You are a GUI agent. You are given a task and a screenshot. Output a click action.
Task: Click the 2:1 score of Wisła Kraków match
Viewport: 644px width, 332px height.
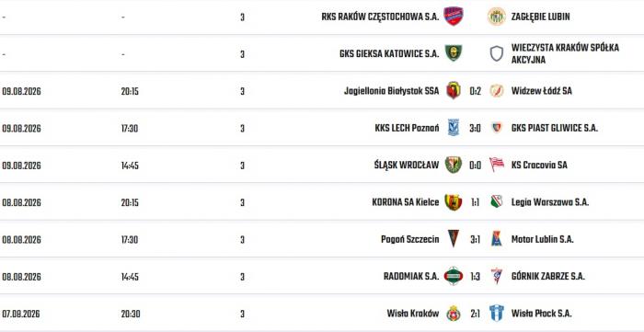click(x=475, y=314)
